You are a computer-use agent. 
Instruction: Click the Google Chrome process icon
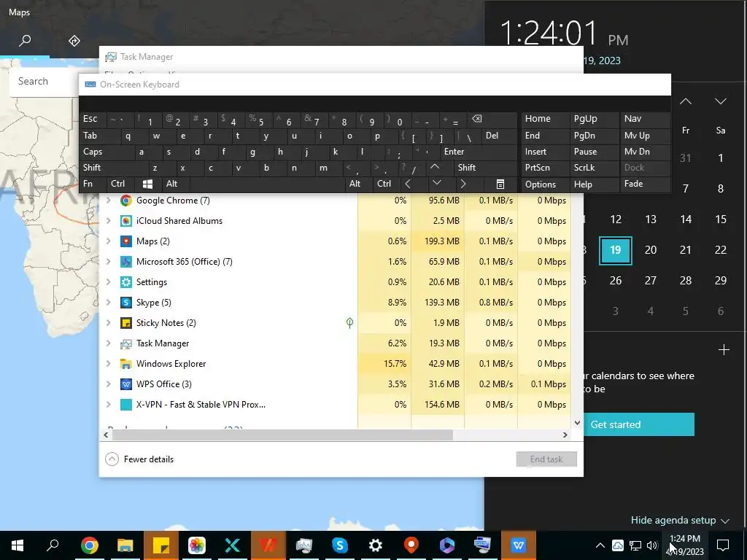pyautogui.click(x=125, y=201)
